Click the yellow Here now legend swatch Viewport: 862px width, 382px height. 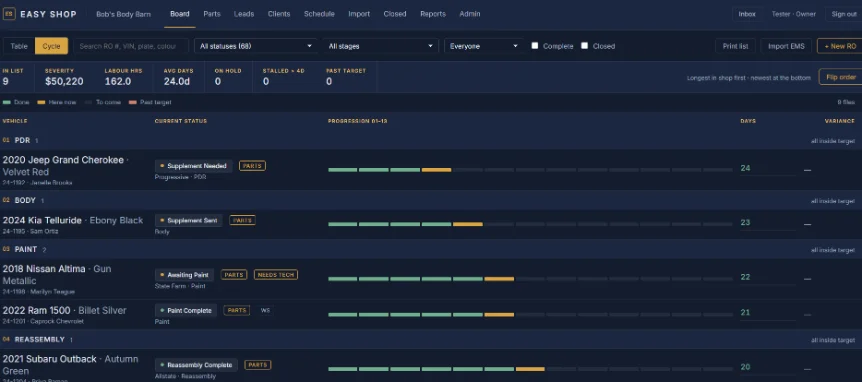click(x=41, y=103)
